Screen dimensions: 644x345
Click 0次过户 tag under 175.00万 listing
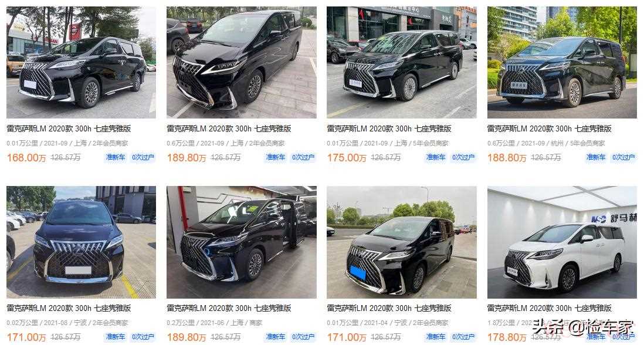[463, 157]
